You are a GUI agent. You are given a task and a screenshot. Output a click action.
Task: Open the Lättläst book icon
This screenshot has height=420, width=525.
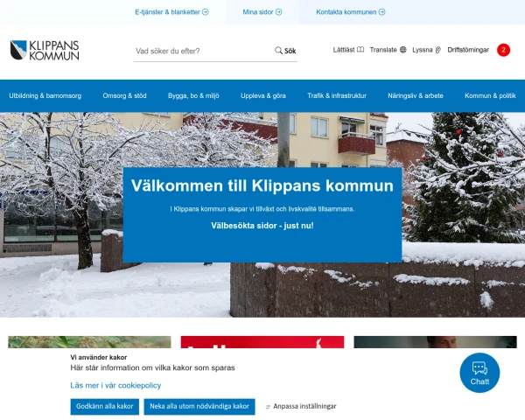360,50
